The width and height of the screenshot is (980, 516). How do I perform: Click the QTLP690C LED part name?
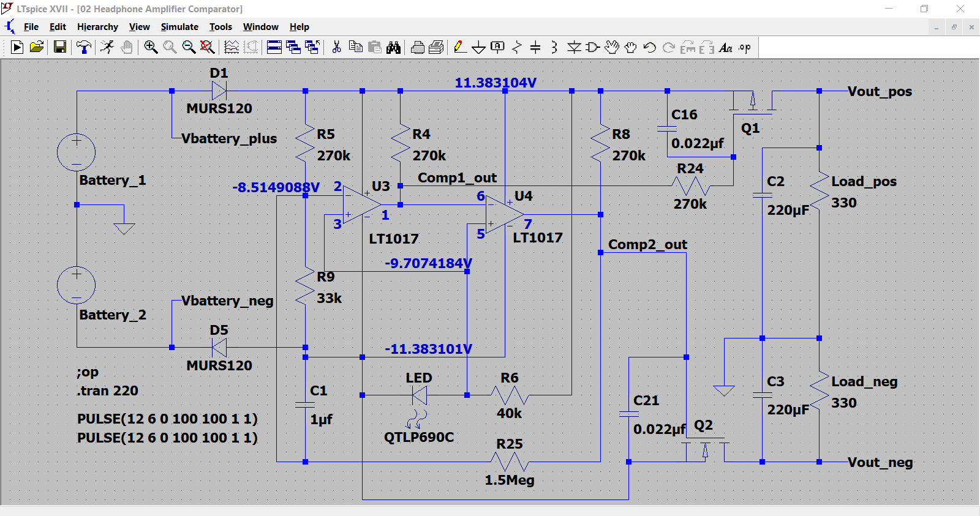point(419,437)
